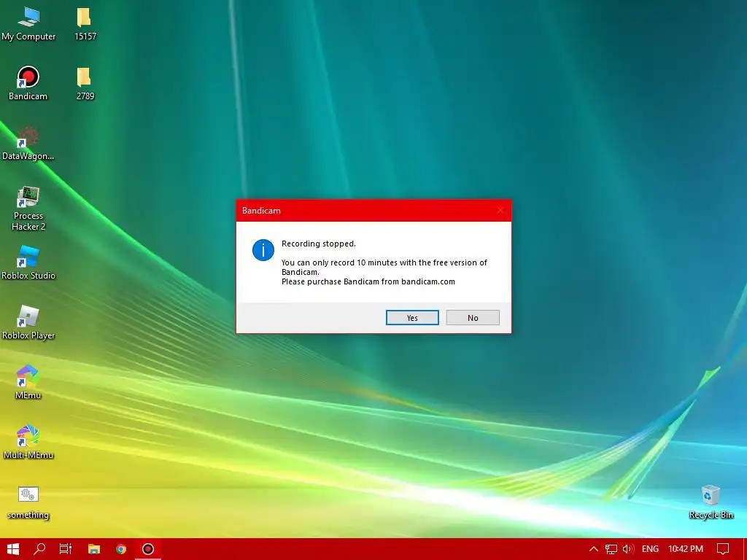Click No in the Bandicam dialog

point(473,318)
